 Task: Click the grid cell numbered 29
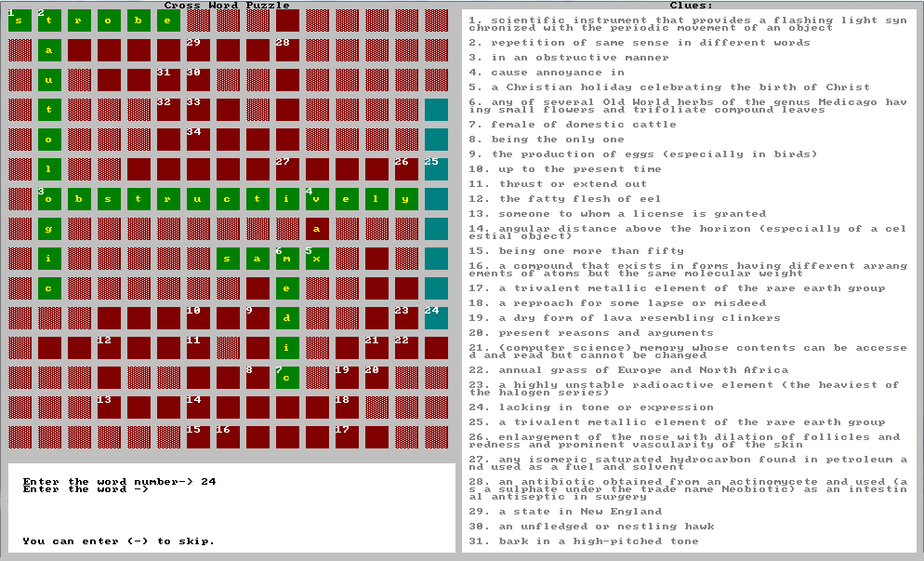click(198, 50)
